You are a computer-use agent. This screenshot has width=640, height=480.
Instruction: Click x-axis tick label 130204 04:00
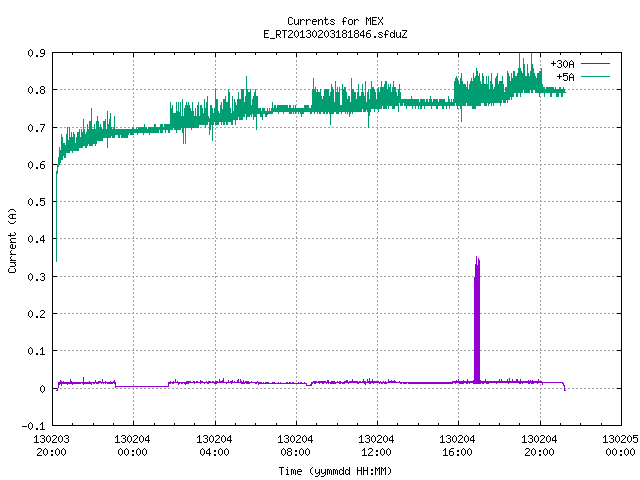[x=214, y=446]
